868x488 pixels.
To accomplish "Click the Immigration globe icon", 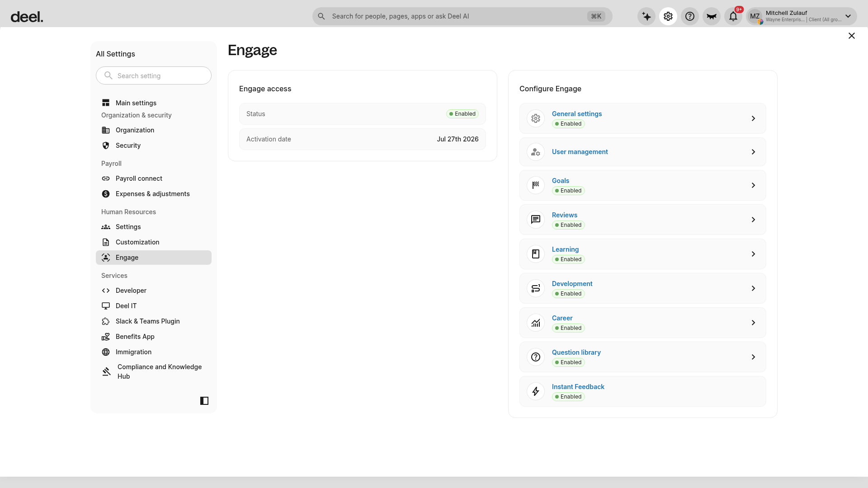I will 106,352.
